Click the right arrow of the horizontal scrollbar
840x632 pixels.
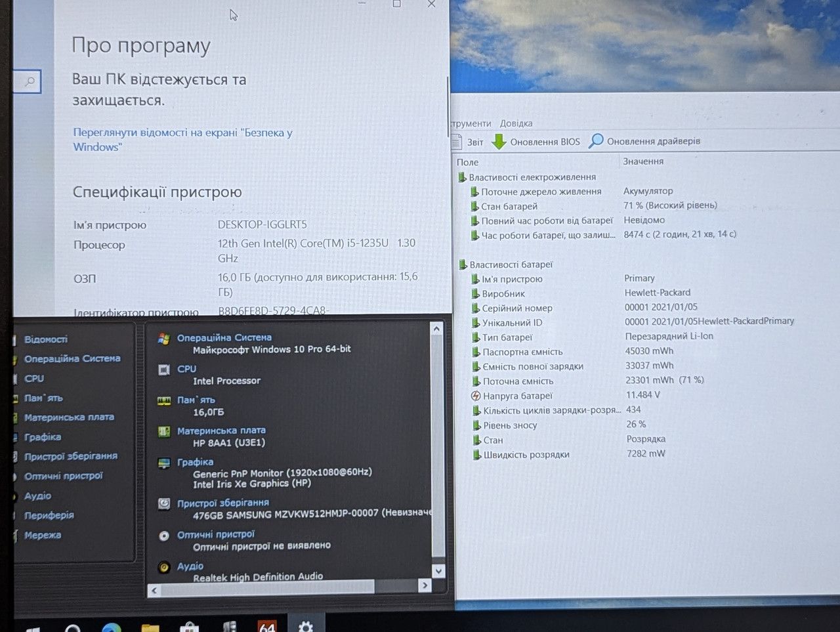(425, 585)
